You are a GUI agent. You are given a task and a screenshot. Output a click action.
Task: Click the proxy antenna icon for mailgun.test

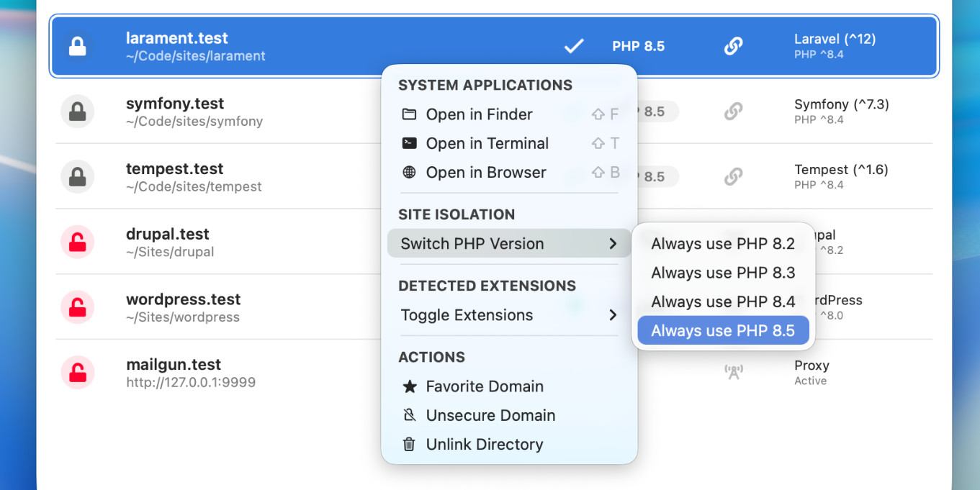point(733,372)
